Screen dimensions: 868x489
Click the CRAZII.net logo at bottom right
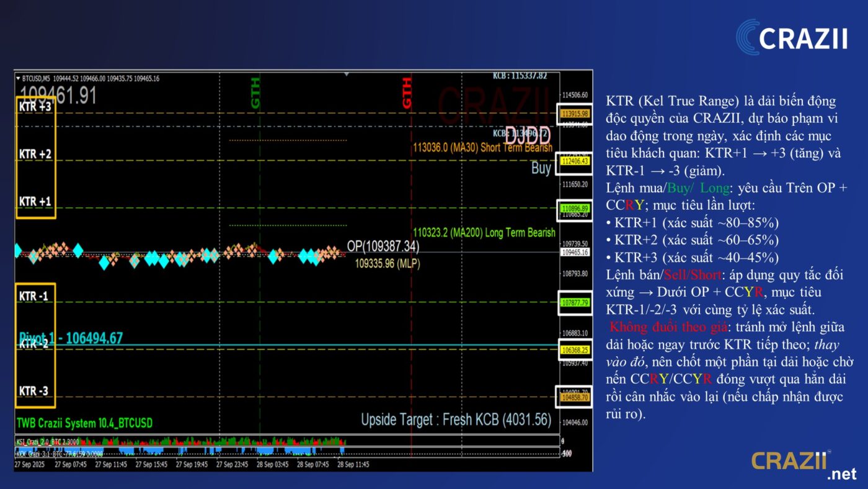(x=804, y=464)
